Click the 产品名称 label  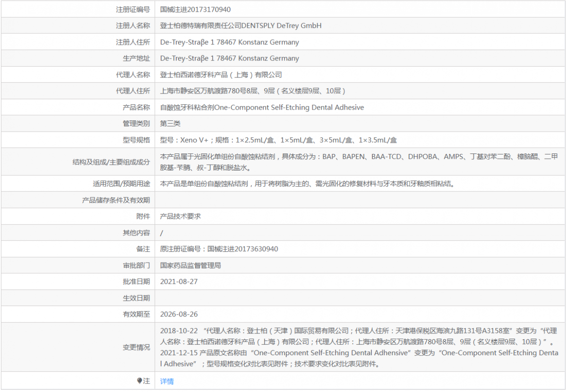click(x=137, y=107)
